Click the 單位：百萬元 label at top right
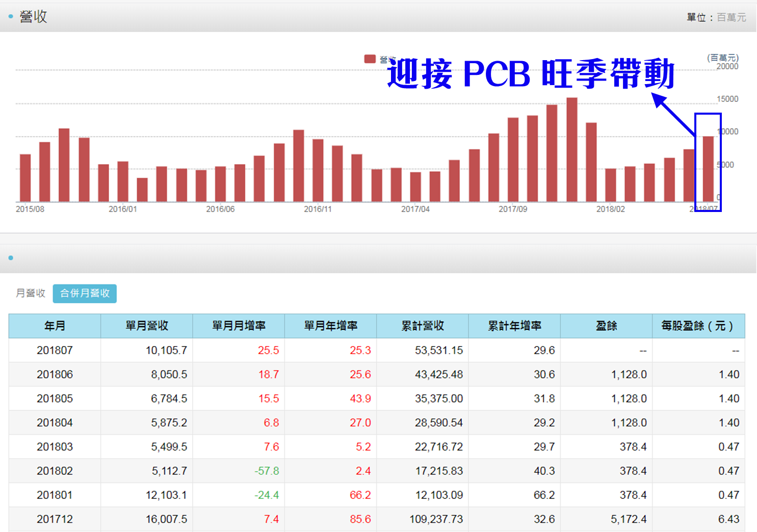The image size is (757, 532). [x=717, y=17]
